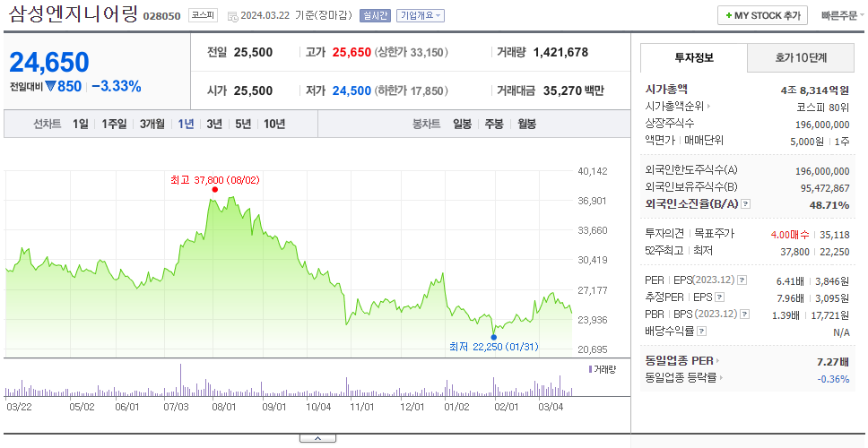868x448 pixels.
Task: Select the 3개월 line chart period
Action: (152, 124)
